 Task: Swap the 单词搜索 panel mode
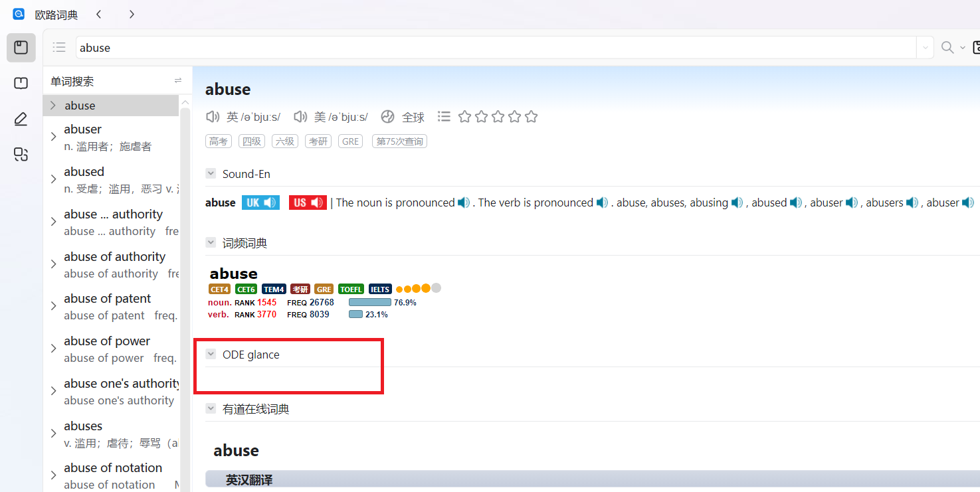coord(178,81)
